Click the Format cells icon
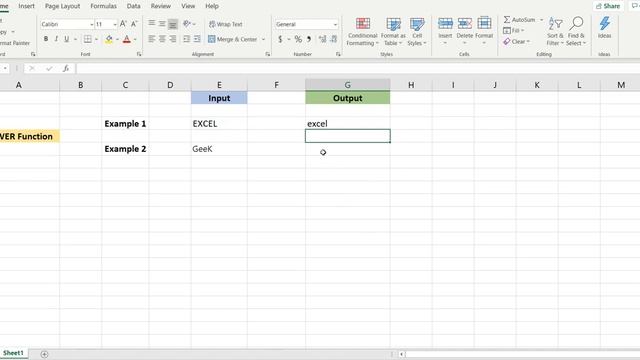The width and height of the screenshot is (640, 360). pos(484,24)
